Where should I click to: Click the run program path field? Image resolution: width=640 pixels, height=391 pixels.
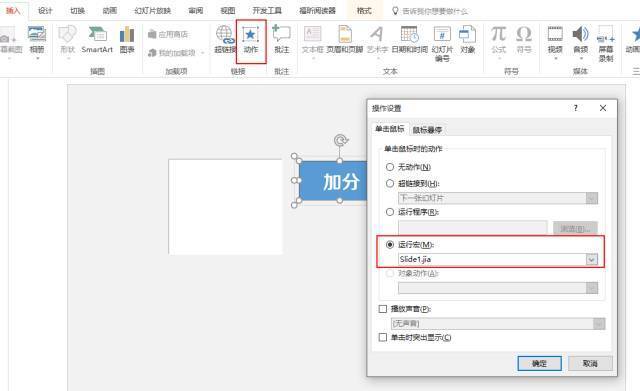click(473, 228)
